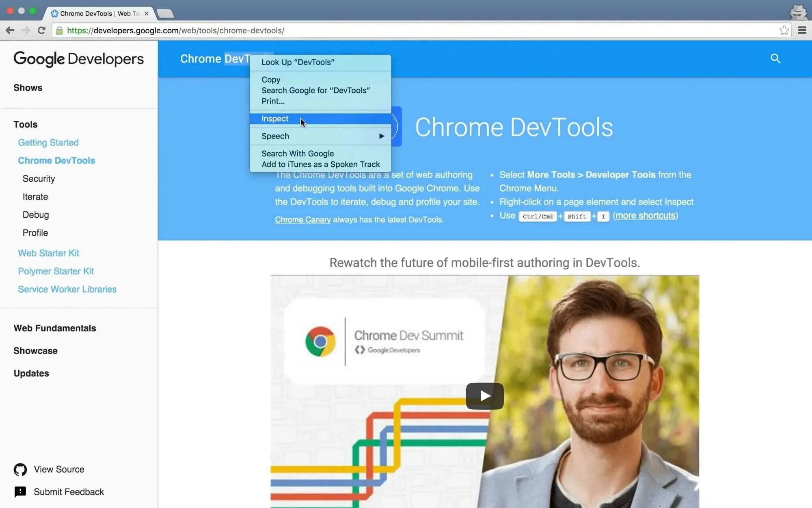Click the search magnifier in blue header
The width and height of the screenshot is (812, 508).
775,59
